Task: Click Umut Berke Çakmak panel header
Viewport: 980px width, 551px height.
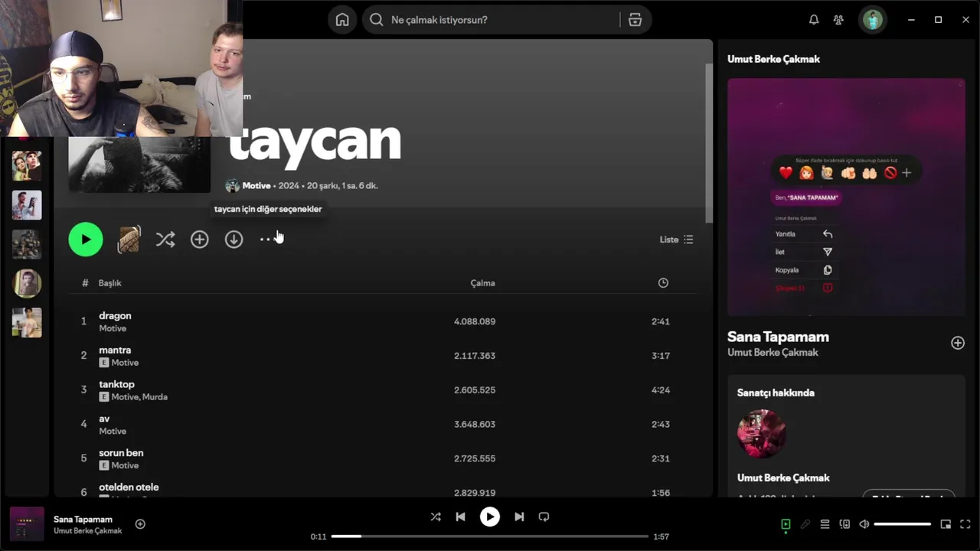Action: (x=773, y=59)
